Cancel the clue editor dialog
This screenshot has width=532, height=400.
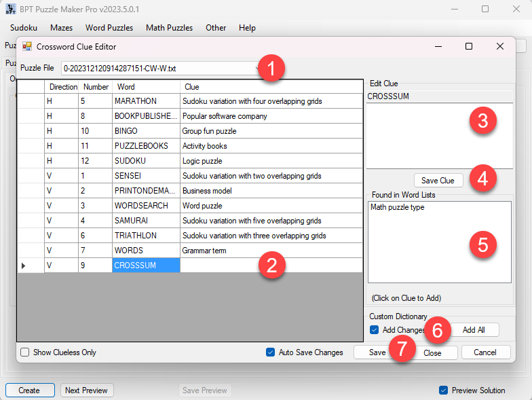point(485,352)
